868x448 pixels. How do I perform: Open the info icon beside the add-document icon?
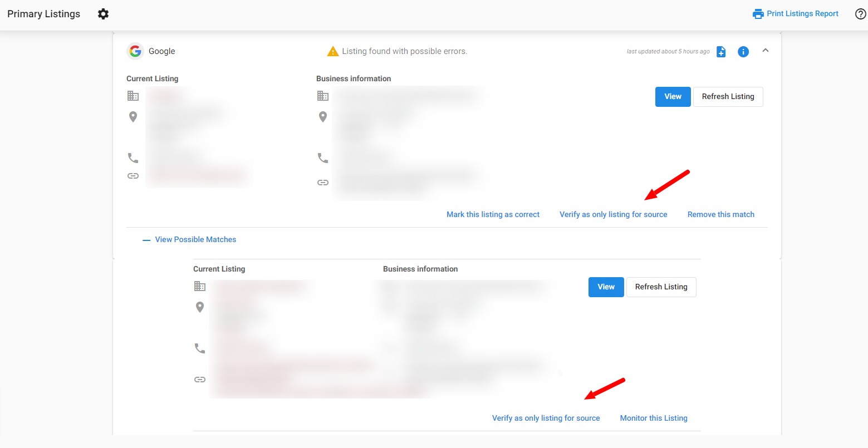point(743,51)
